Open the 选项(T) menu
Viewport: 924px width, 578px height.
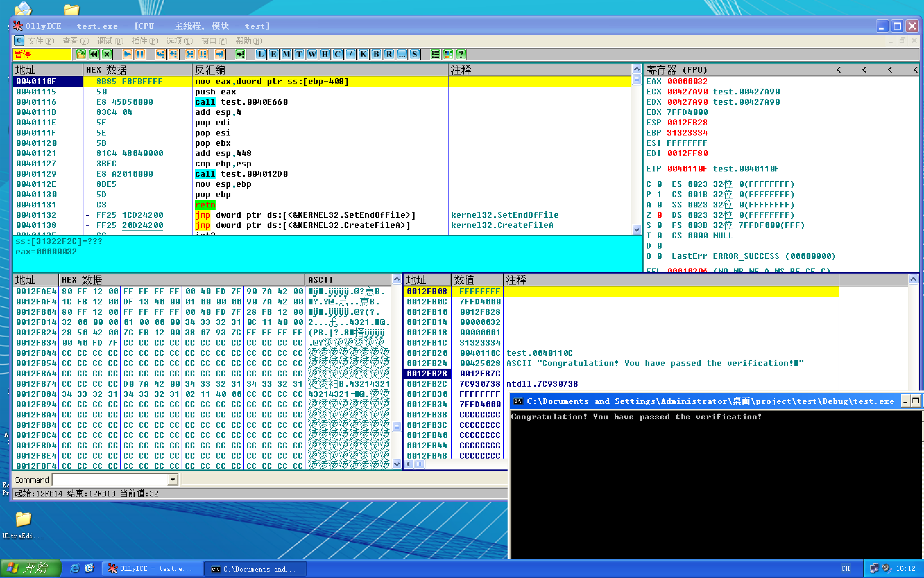click(x=179, y=41)
